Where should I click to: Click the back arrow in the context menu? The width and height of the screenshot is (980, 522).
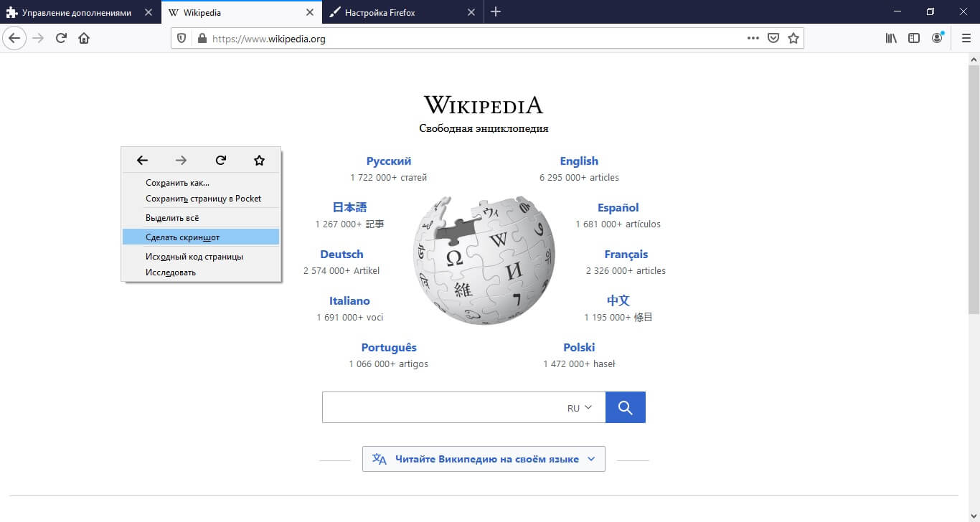pyautogui.click(x=142, y=160)
